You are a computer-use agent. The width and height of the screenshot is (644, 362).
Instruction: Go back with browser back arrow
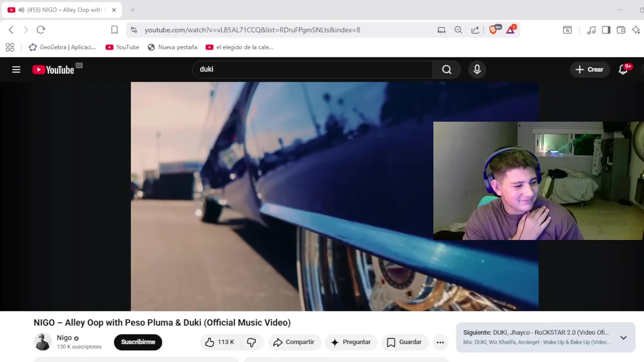(x=11, y=30)
